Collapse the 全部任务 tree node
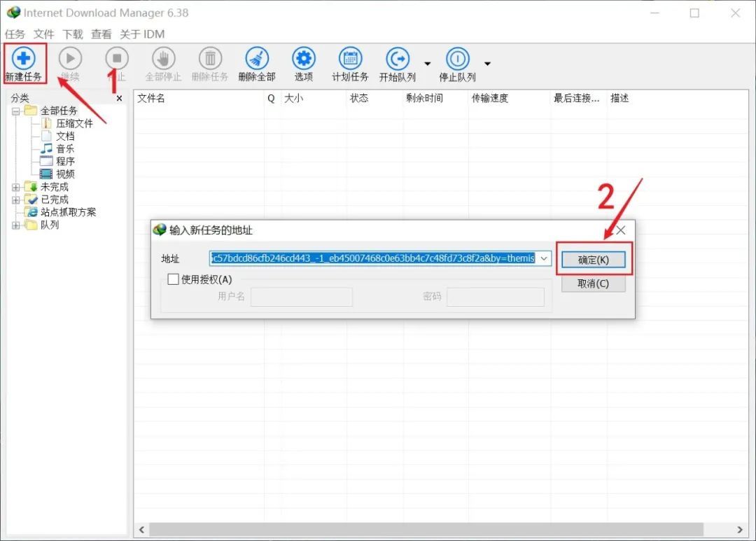This screenshot has height=541, width=756. 16,111
